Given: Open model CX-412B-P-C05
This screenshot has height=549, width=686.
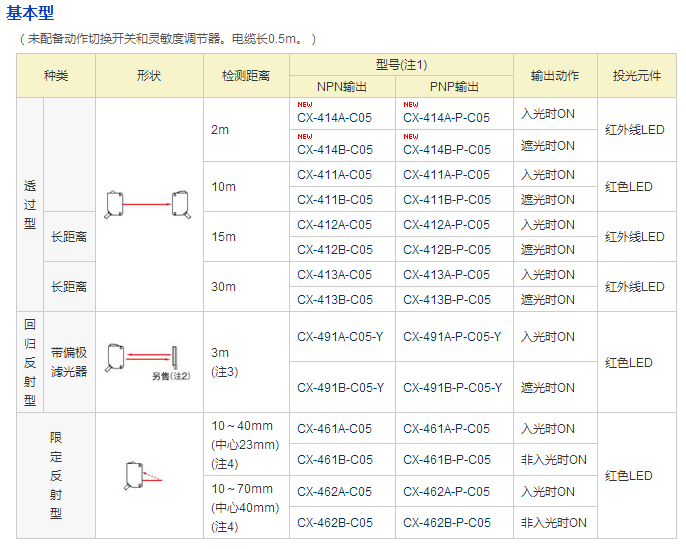Looking at the screenshot, I should [446, 250].
